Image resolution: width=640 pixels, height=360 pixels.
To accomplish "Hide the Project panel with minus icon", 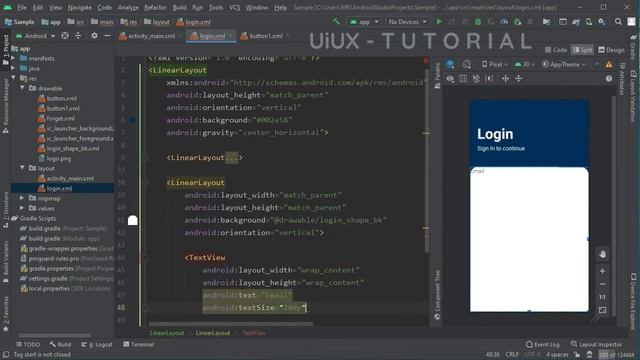I will (x=107, y=36).
